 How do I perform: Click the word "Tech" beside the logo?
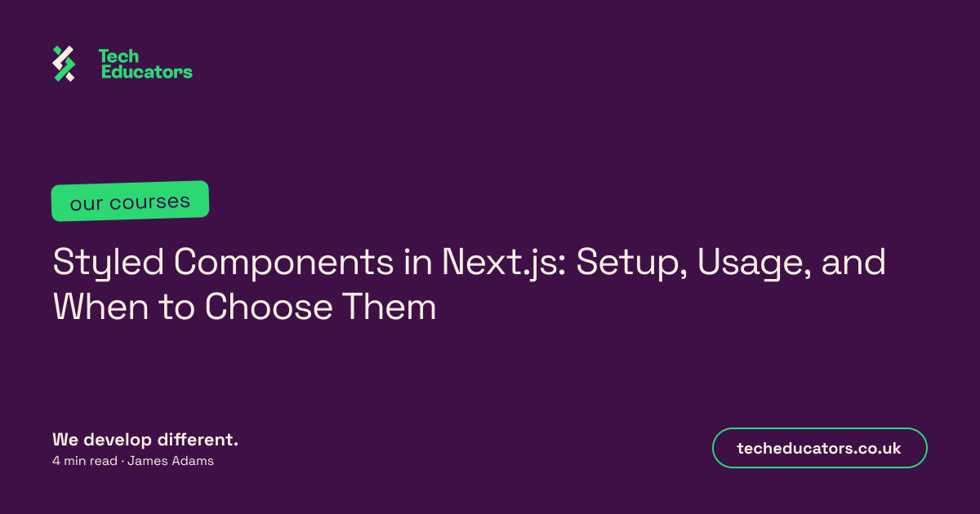click(118, 56)
